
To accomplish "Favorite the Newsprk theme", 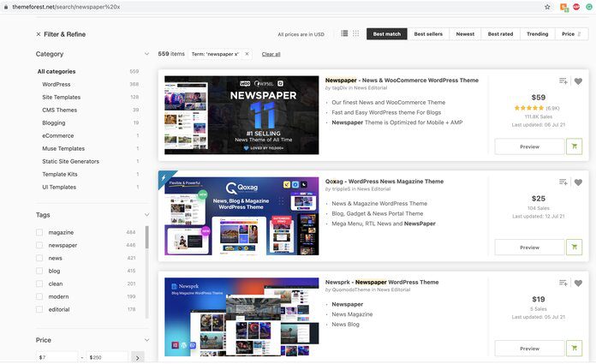I will [578, 283].
